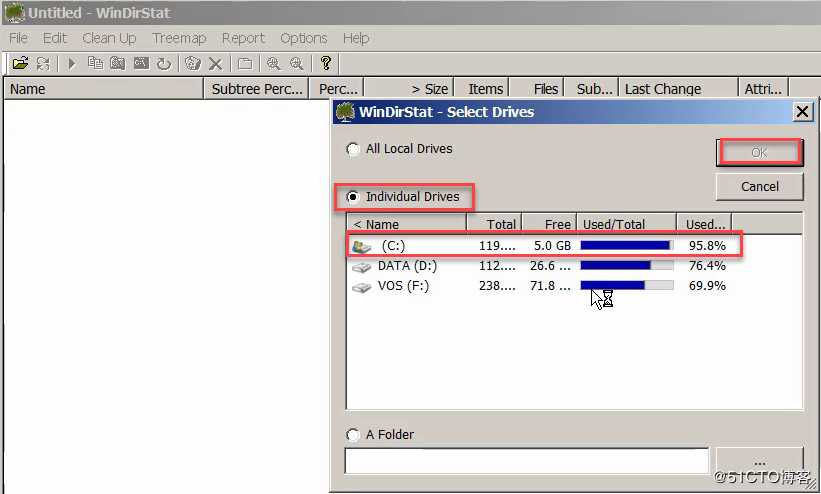
Task: Click main window Size column header
Action: (408, 89)
